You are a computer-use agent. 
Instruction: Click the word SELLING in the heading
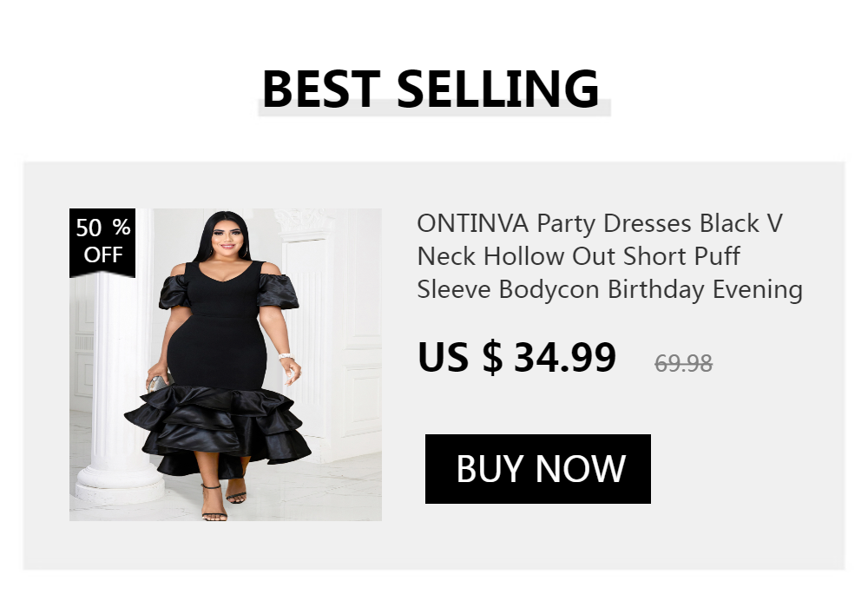pyautogui.click(x=498, y=89)
